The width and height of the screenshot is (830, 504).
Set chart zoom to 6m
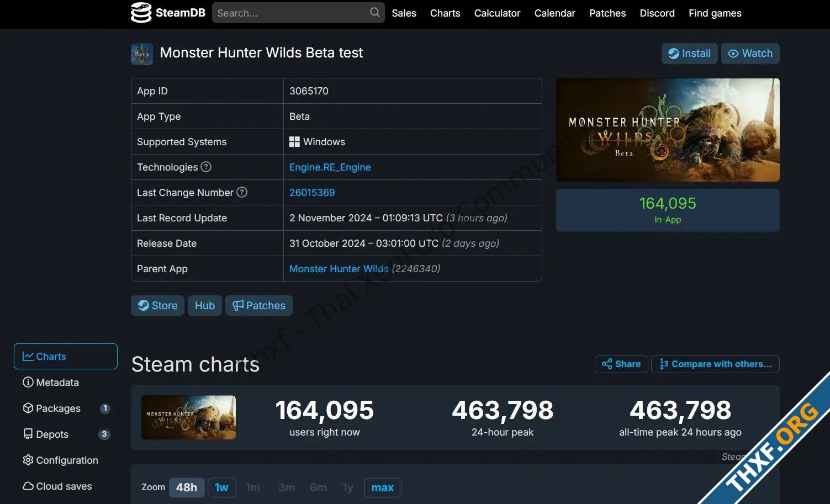coord(318,487)
